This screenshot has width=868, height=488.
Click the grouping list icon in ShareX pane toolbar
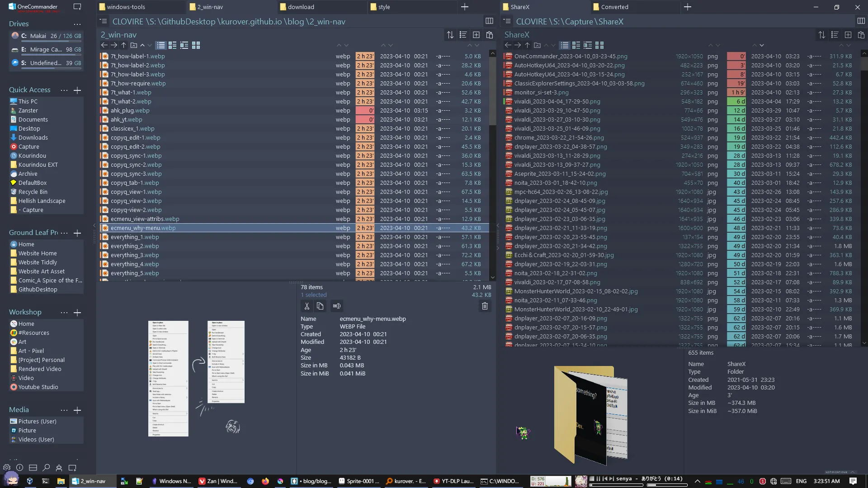point(835,35)
